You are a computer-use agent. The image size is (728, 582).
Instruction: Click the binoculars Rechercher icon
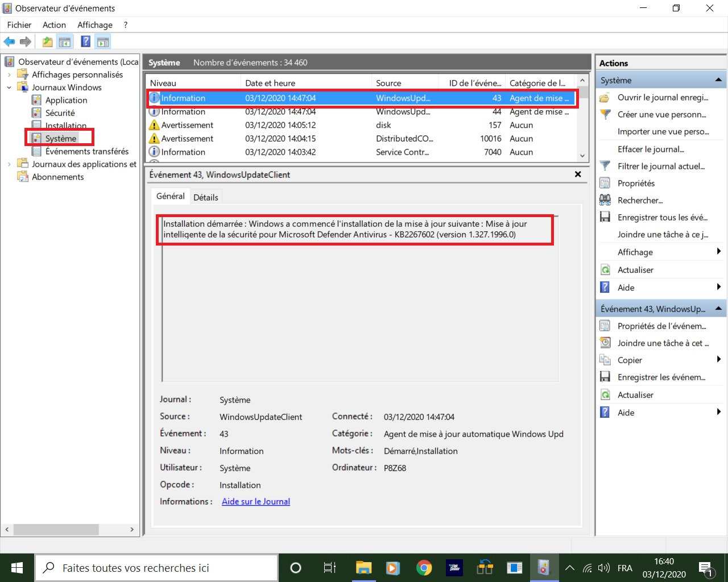tap(605, 200)
